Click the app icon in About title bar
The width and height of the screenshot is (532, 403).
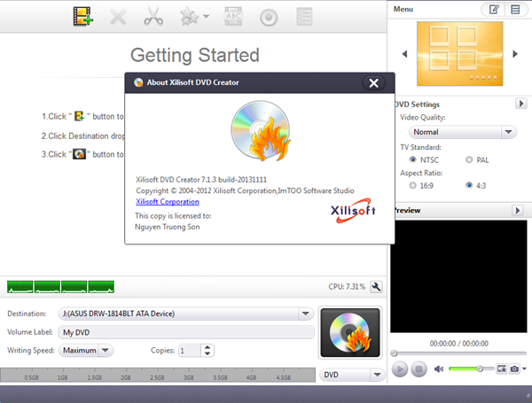click(x=138, y=82)
